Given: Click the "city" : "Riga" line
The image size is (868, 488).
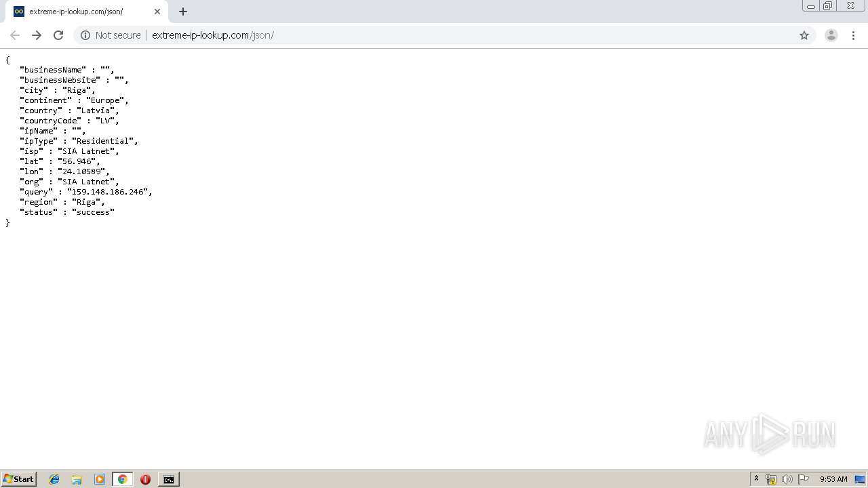Looking at the screenshot, I should pyautogui.click(x=58, y=90).
